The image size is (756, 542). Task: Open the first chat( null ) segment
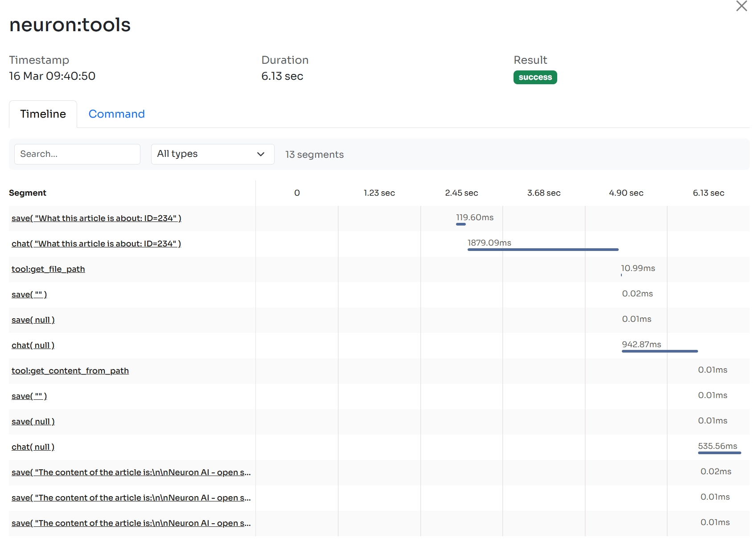[33, 345]
